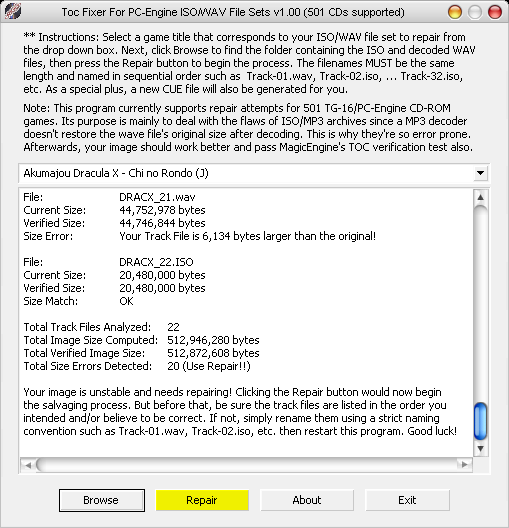Click the file name DRACX_22.ISO
This screenshot has height=528, width=509.
pos(156,262)
